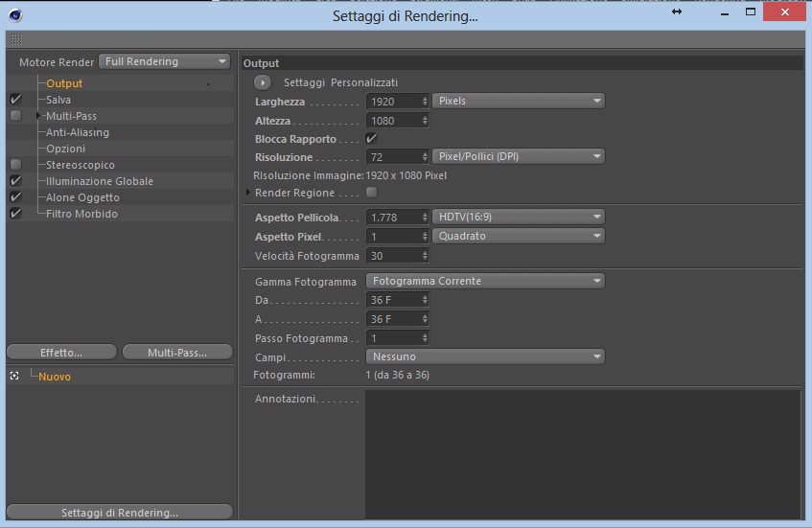Viewport: 812px width, 528px height.
Task: Select Anti-Aliasing in settings list
Action: (78, 132)
